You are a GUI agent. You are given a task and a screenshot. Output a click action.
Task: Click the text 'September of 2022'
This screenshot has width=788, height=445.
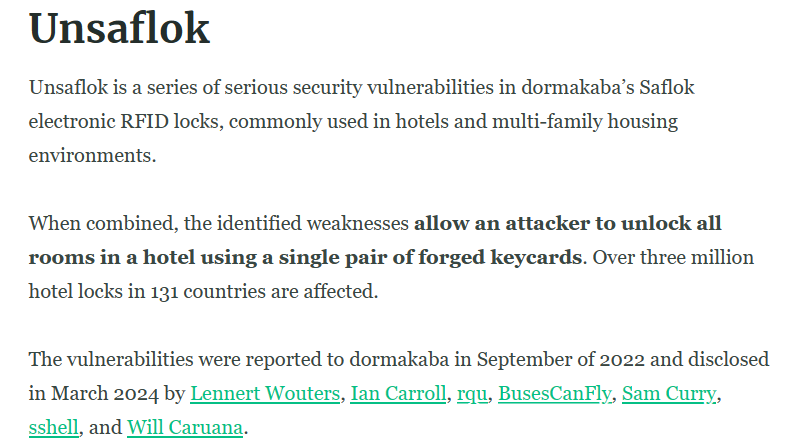[x=560, y=360]
